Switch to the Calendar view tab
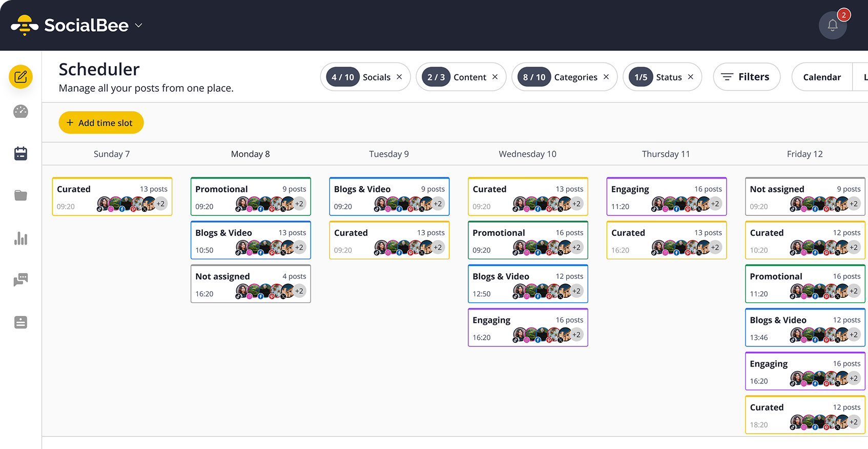This screenshot has height=449, width=868. tap(821, 77)
